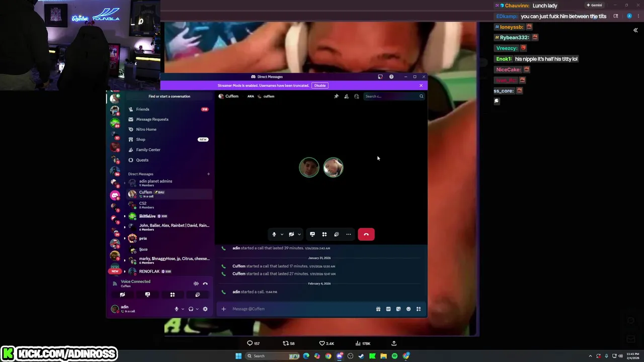Open apps launcher in message bar
644x362 pixels.
419,309
